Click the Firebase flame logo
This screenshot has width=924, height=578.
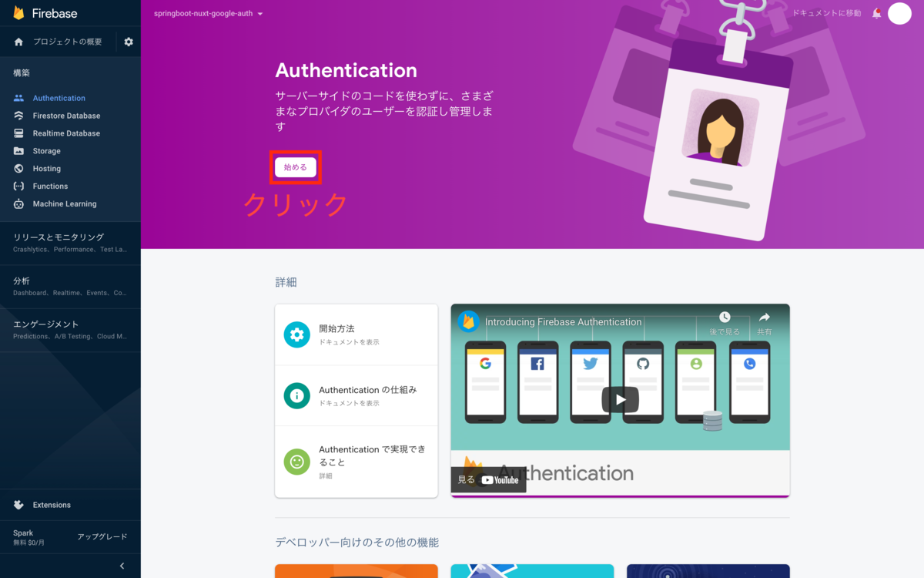coord(19,13)
